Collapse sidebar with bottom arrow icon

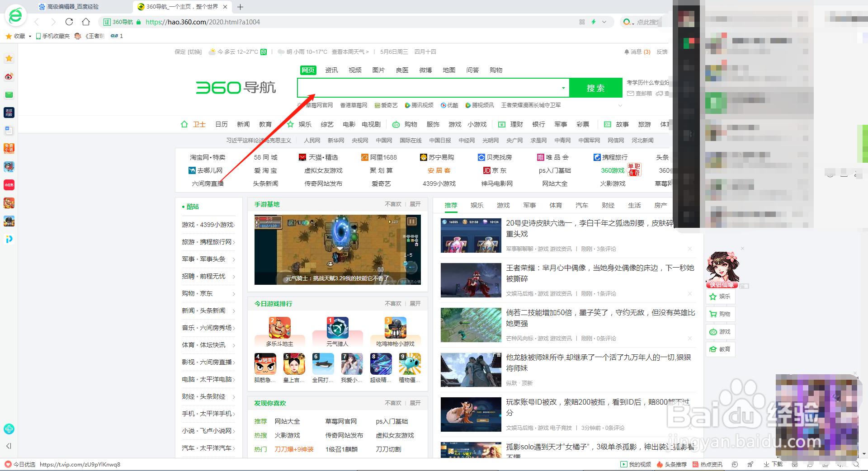point(9,446)
